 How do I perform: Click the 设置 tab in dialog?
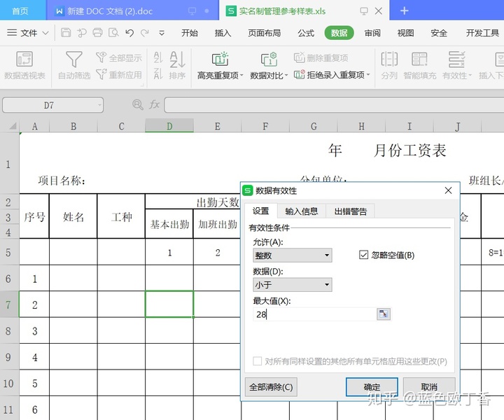pyautogui.click(x=260, y=211)
